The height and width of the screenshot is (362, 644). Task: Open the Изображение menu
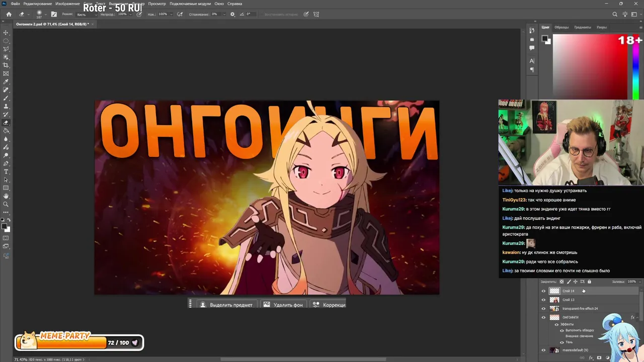tap(67, 4)
